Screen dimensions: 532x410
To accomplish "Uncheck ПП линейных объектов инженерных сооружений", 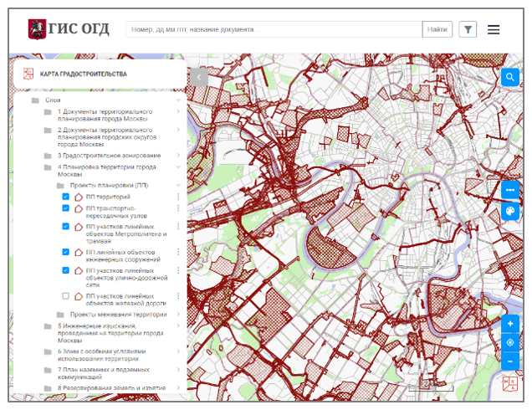I will (66, 252).
